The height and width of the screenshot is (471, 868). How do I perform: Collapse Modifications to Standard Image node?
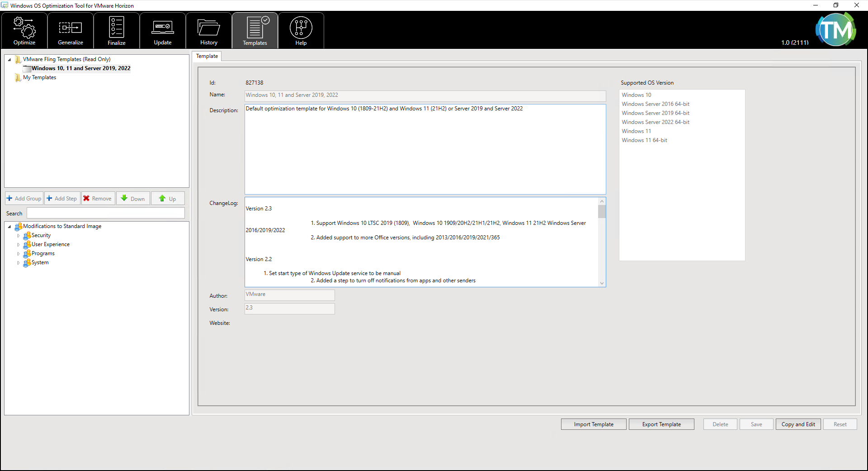9,226
